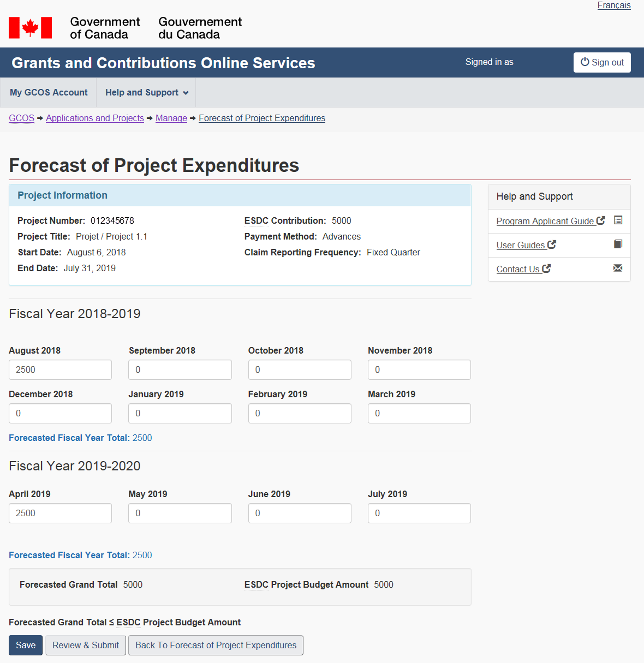The width and height of the screenshot is (644, 663).
Task: Open the User Guides link
Action: tap(521, 245)
